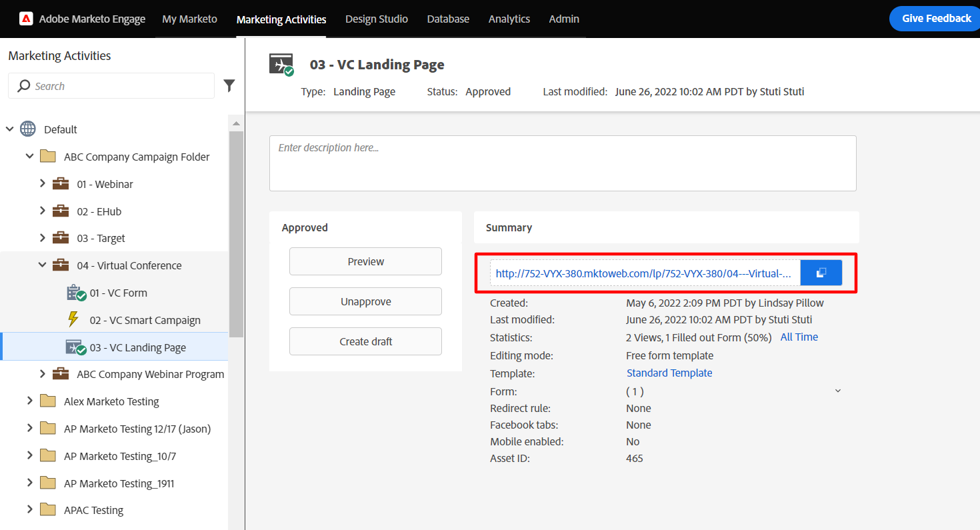Click the AP Marketo Testing_10/7 folder icon
Viewport: 980px width, 530px height.
pyautogui.click(x=47, y=455)
